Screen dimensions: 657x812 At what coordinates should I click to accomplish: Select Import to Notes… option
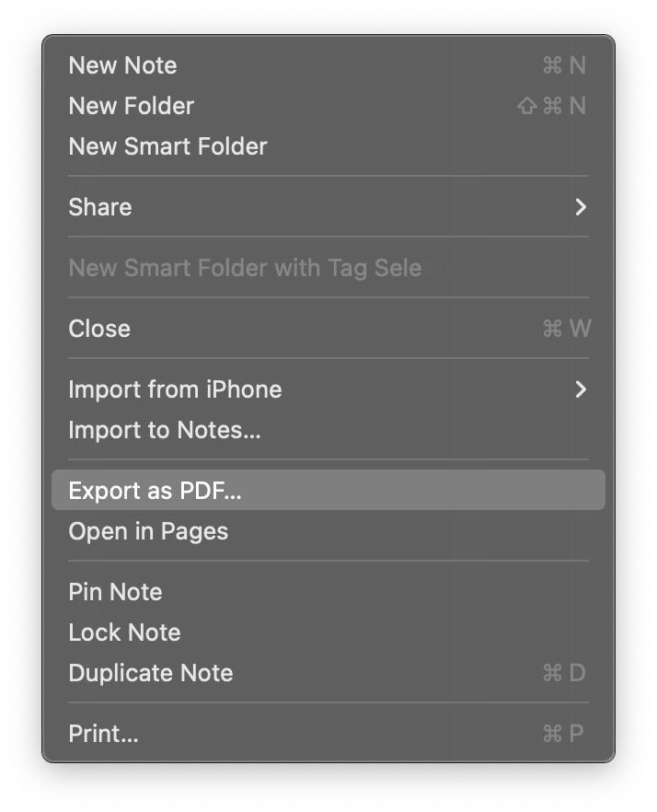tap(328, 430)
